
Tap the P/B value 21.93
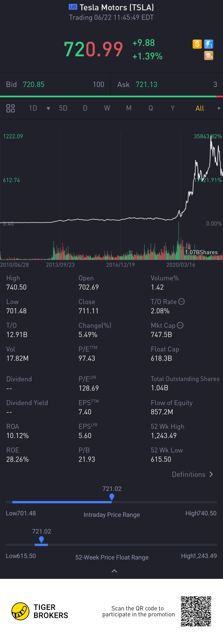point(87,459)
